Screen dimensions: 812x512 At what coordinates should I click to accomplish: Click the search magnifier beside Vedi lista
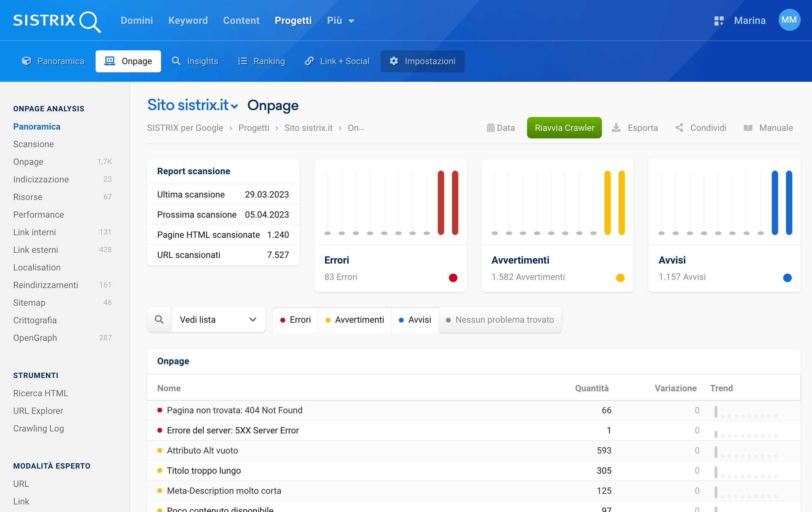point(159,320)
